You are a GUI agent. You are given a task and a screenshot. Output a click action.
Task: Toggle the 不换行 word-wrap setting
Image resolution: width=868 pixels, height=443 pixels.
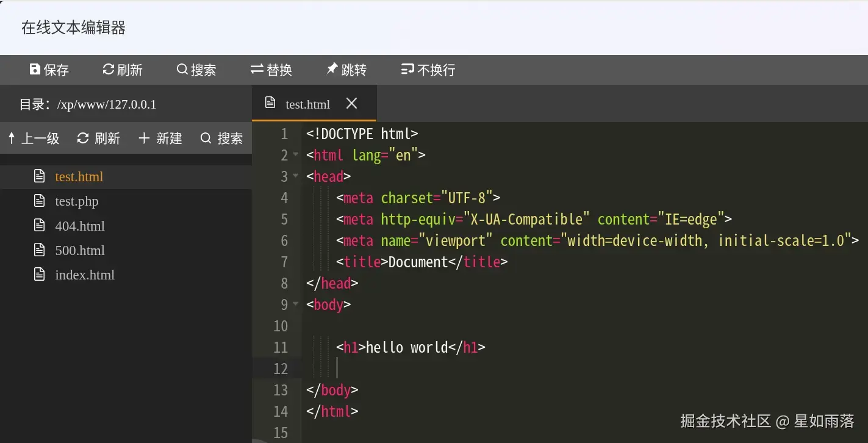(428, 70)
